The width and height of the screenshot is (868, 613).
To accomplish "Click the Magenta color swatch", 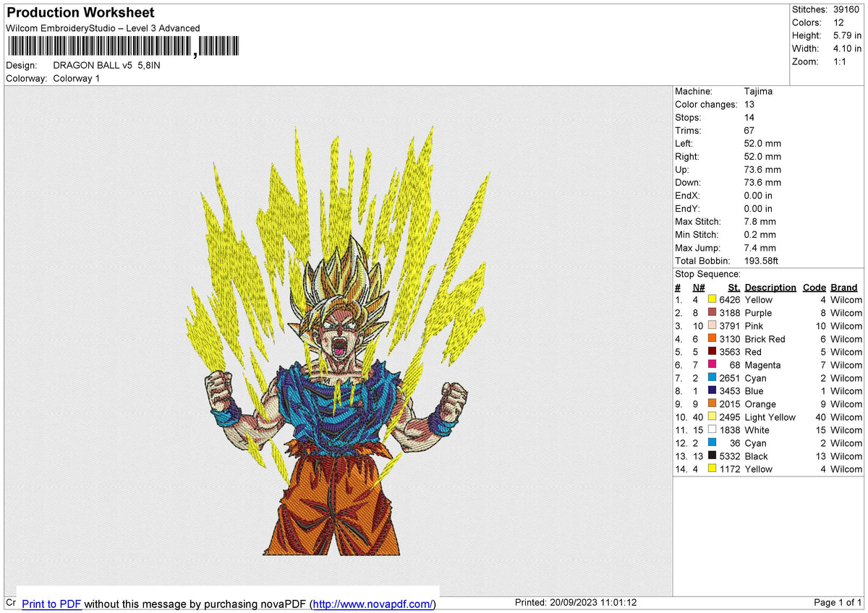I will pyautogui.click(x=712, y=365).
